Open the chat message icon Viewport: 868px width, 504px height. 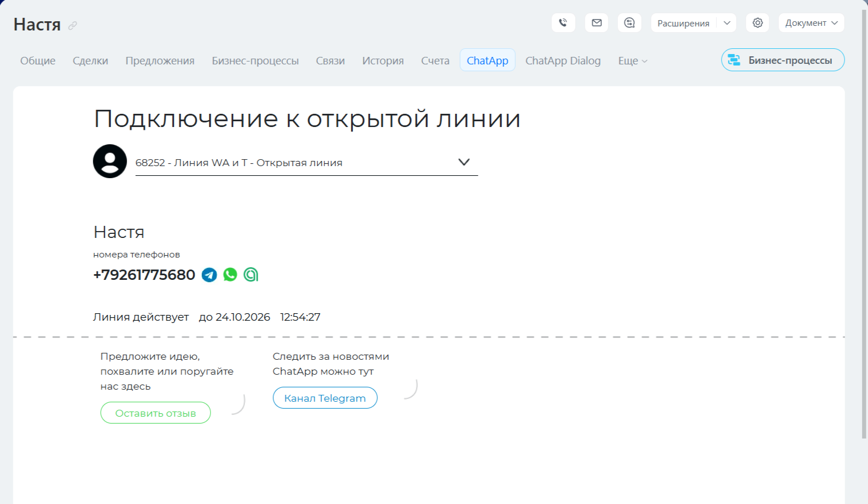[629, 23]
